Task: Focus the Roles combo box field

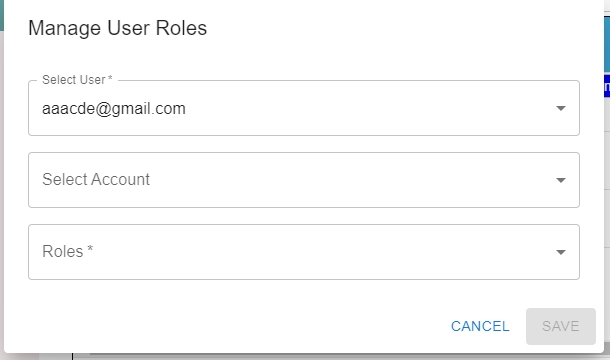Action: click(x=304, y=252)
